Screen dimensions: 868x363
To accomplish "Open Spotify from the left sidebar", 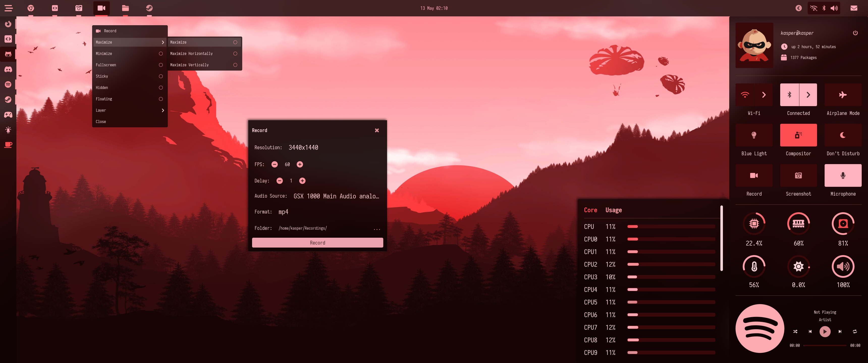I will pos(8,84).
